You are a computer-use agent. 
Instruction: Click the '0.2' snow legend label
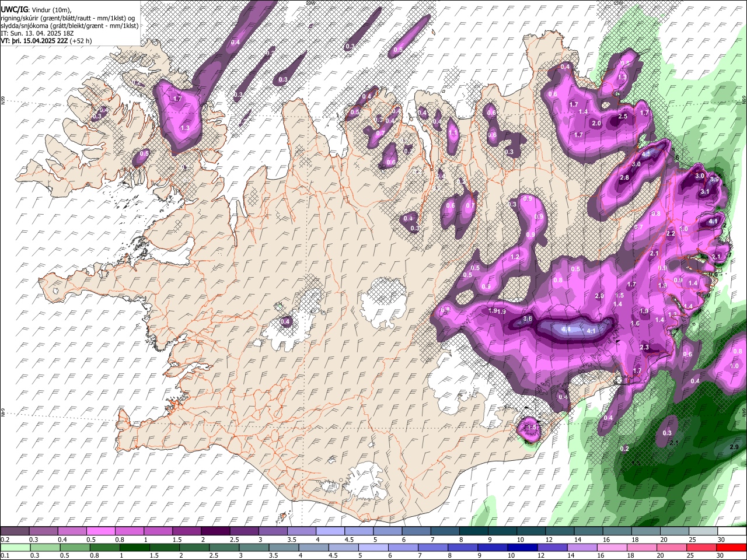click(x=5, y=540)
